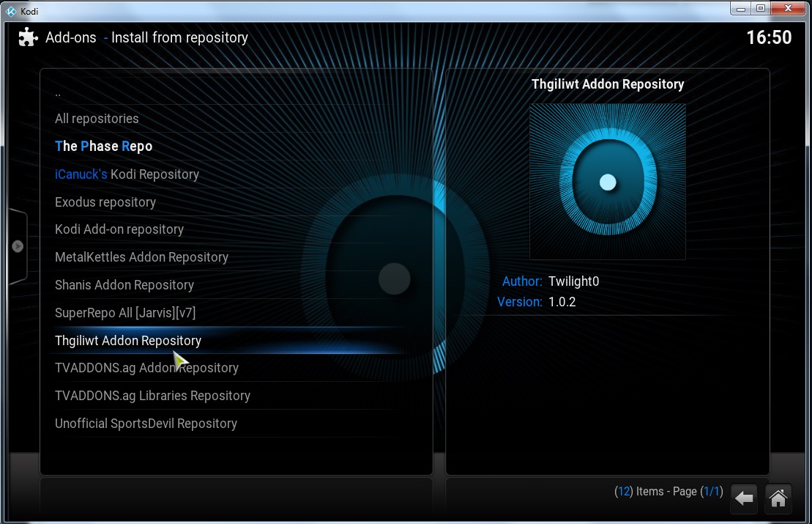812x524 pixels.
Task: Click the '(12) Items - Page (1/1)' counter
Action: click(668, 491)
